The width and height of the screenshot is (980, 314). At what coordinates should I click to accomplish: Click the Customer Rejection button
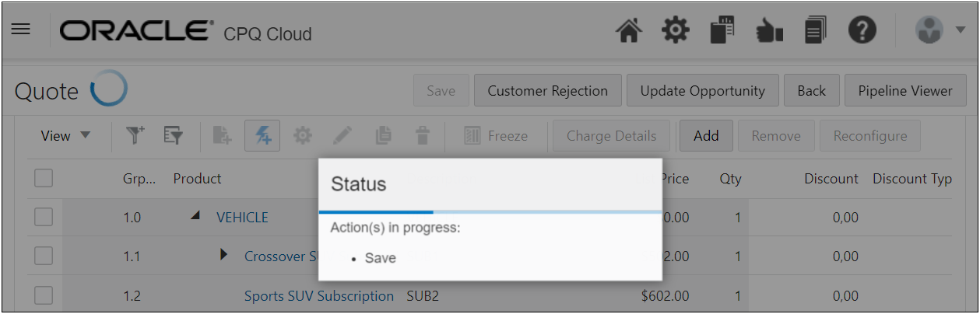[547, 91]
